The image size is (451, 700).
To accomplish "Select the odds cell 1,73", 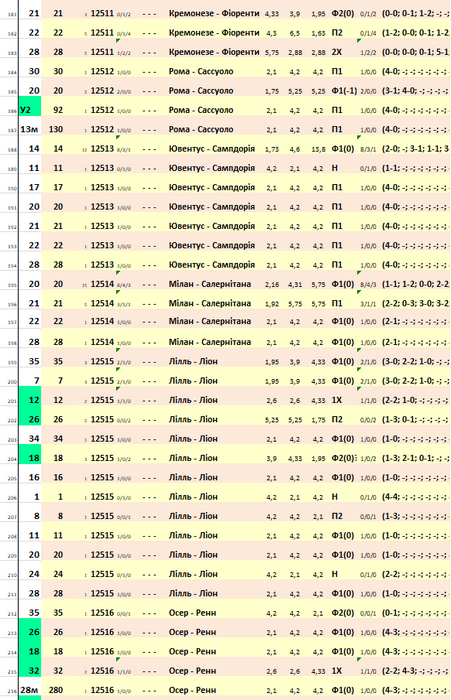I will [271, 150].
